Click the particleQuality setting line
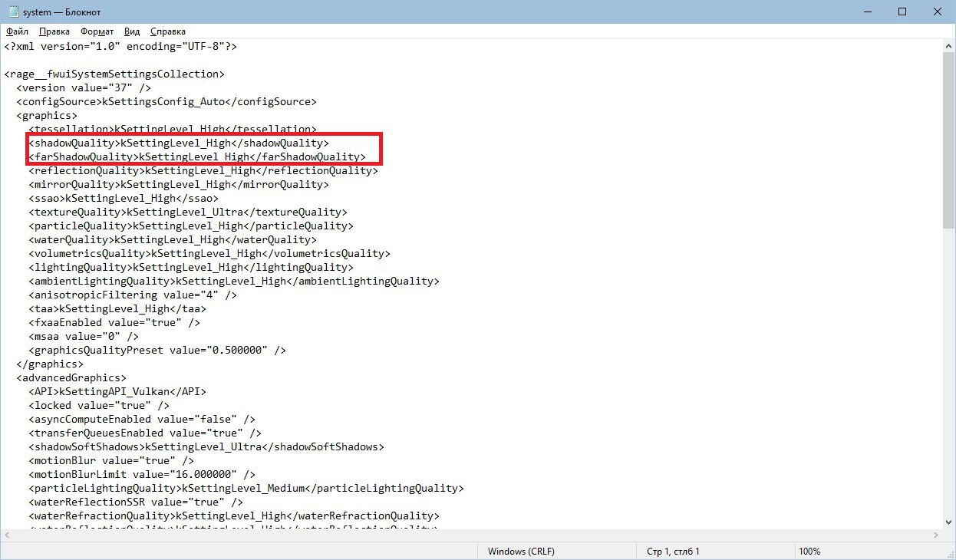This screenshot has height=560, width=956. coord(191,226)
